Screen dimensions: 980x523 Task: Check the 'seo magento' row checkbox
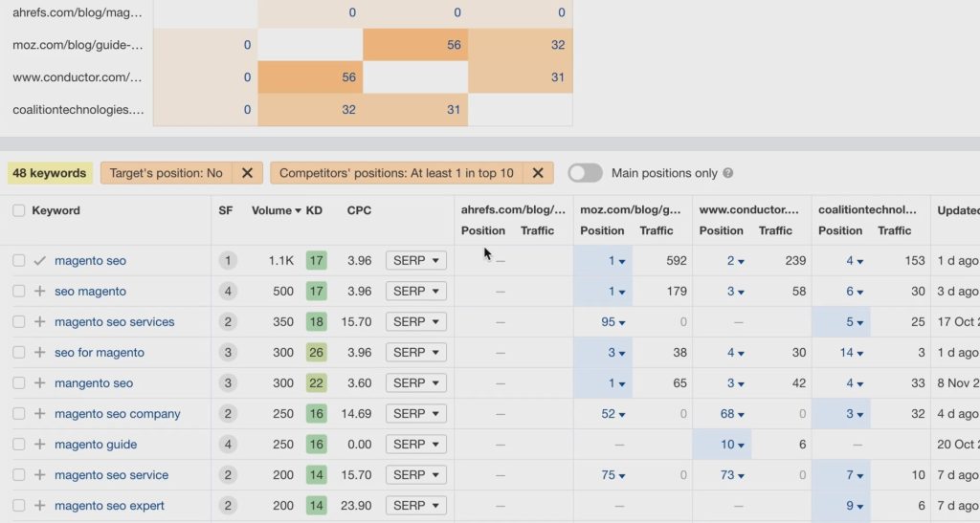point(19,291)
